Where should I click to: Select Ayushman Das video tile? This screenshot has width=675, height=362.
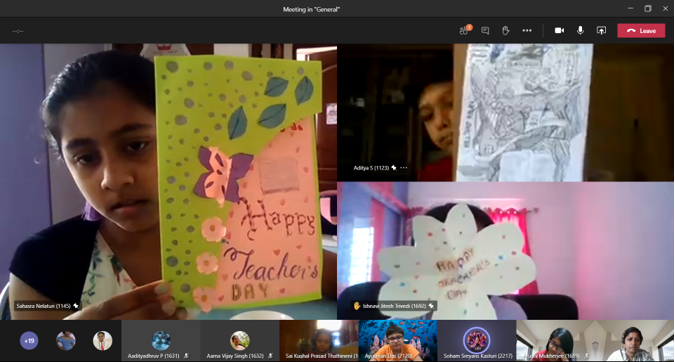pyautogui.click(x=398, y=340)
